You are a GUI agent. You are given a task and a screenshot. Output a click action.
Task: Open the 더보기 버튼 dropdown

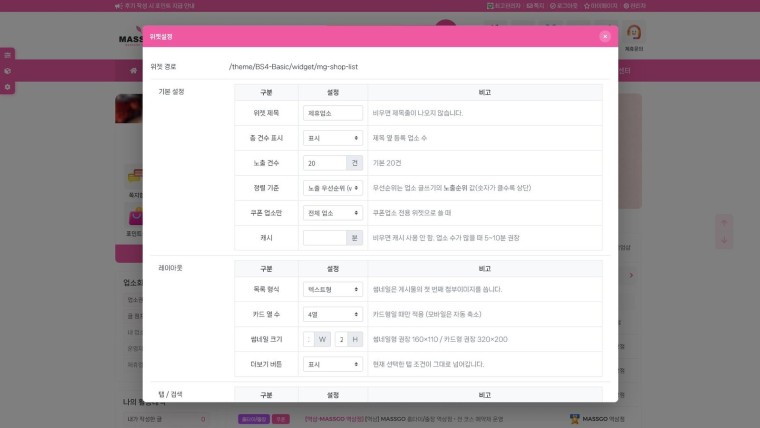332,364
